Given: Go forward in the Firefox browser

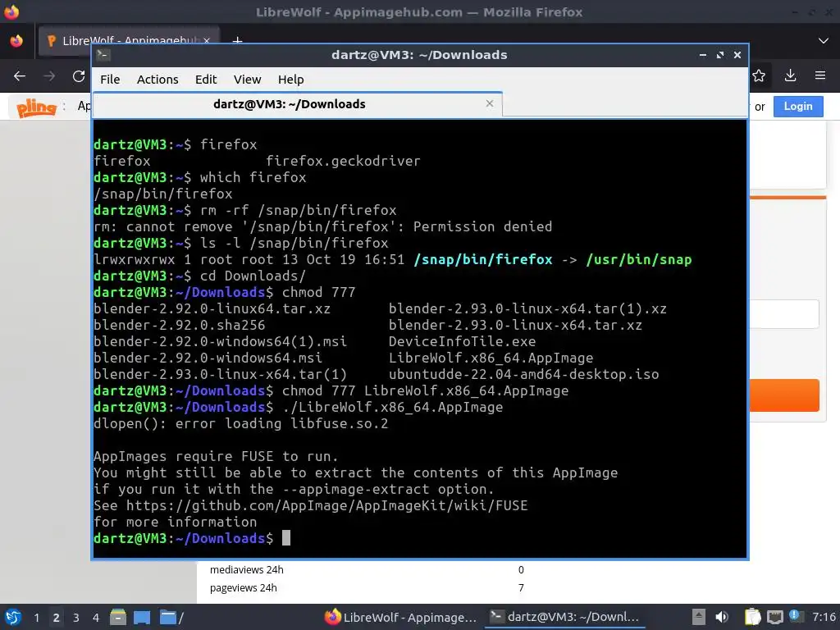Looking at the screenshot, I should [x=49, y=76].
